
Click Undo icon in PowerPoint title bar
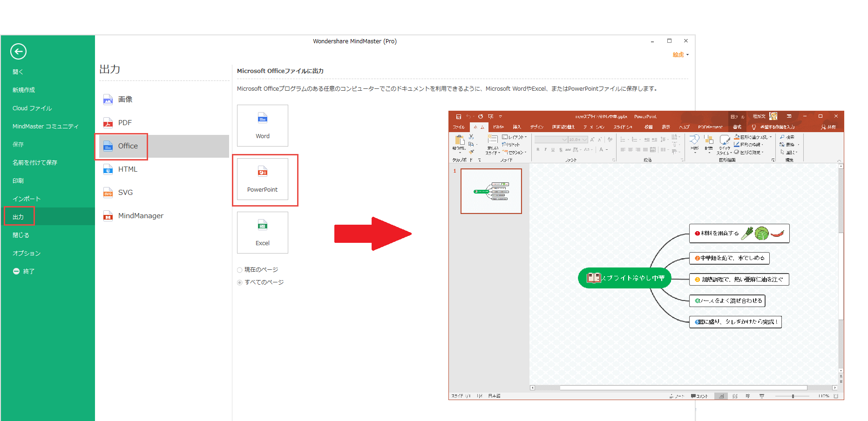pos(468,117)
